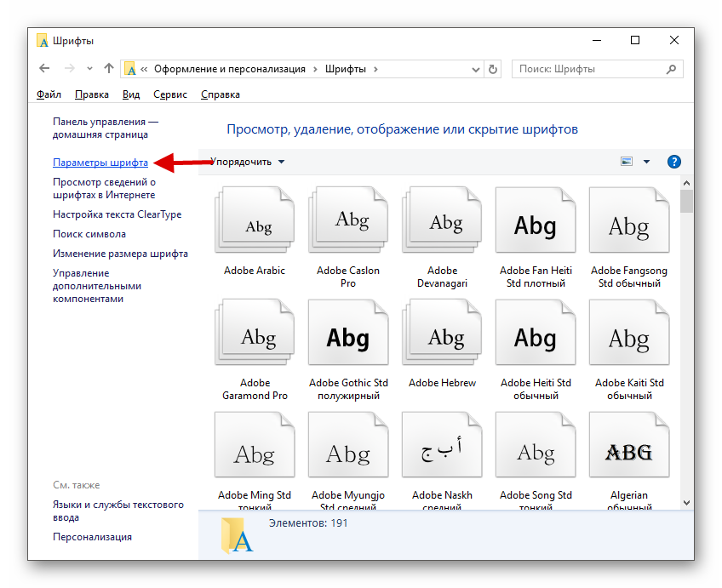Maximize the Шрифты window

(635, 41)
